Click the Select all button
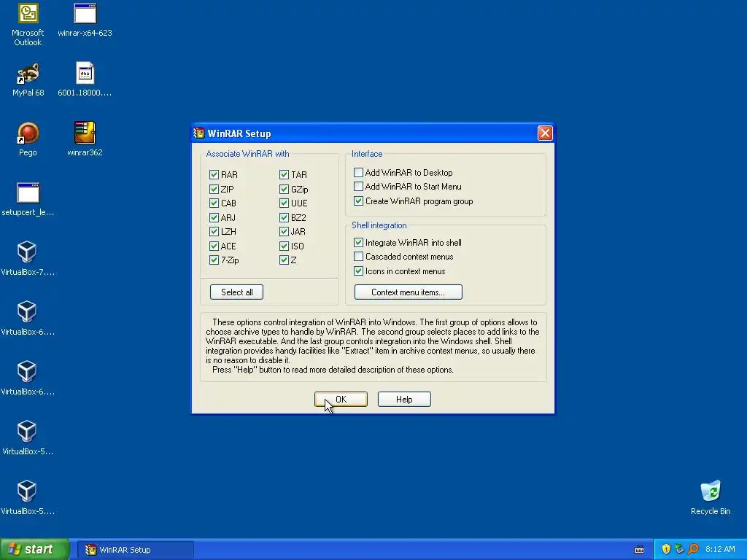Viewport: 747px width, 560px height. point(237,292)
